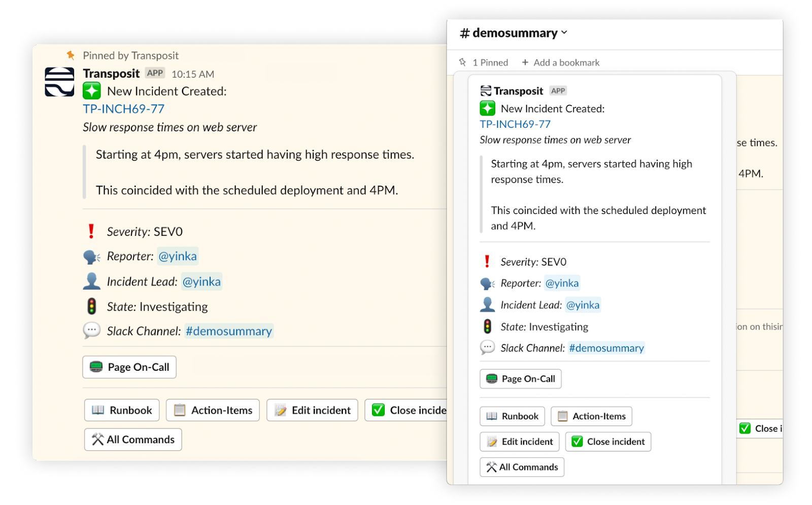Click the APP badge beside Transposit in left message

coord(155,73)
